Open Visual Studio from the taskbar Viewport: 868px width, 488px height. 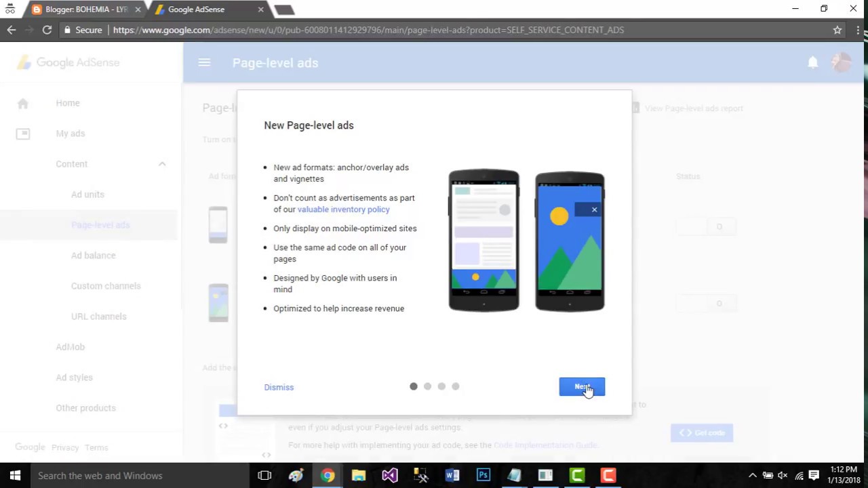390,476
